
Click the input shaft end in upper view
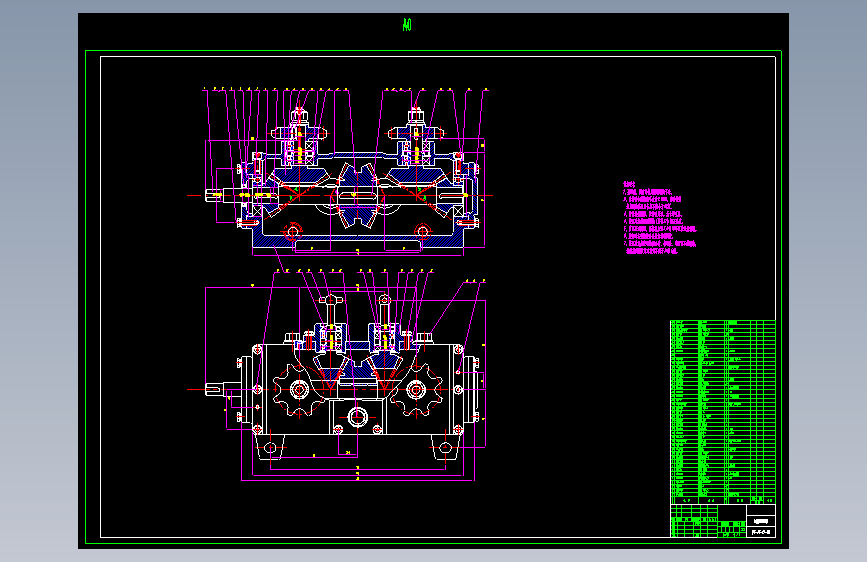pyautogui.click(x=214, y=195)
